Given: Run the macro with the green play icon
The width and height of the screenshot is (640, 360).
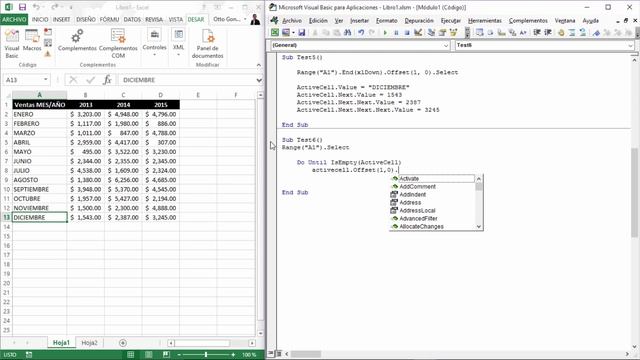Looking at the screenshot, I should click(x=385, y=33).
